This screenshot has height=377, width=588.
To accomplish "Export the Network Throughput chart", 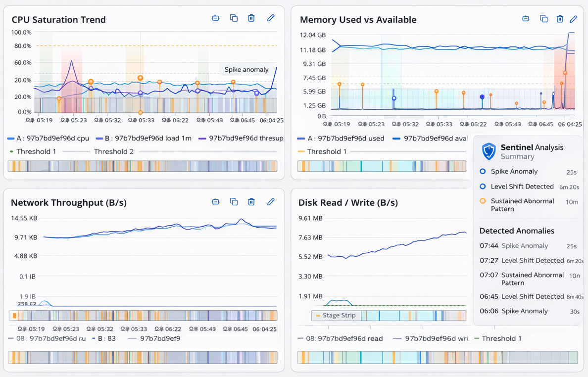I will point(215,202).
